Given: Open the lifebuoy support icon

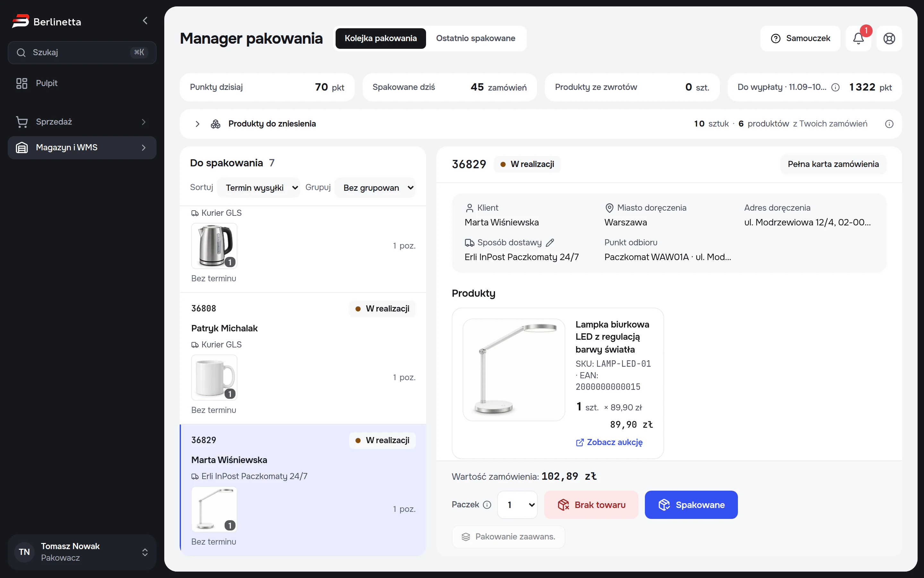Looking at the screenshot, I should [889, 39].
